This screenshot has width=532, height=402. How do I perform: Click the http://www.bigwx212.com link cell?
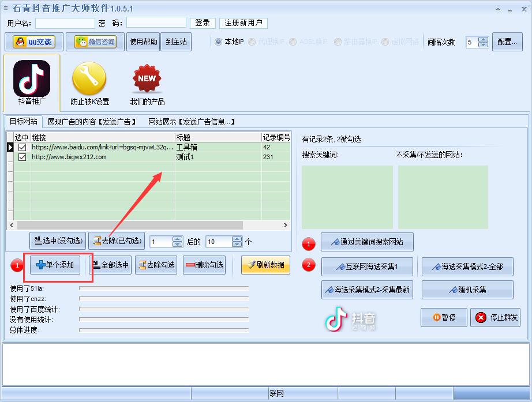click(x=103, y=157)
